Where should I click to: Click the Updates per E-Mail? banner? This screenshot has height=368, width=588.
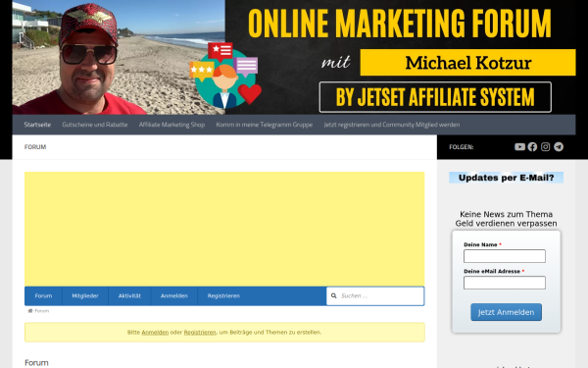tap(506, 178)
